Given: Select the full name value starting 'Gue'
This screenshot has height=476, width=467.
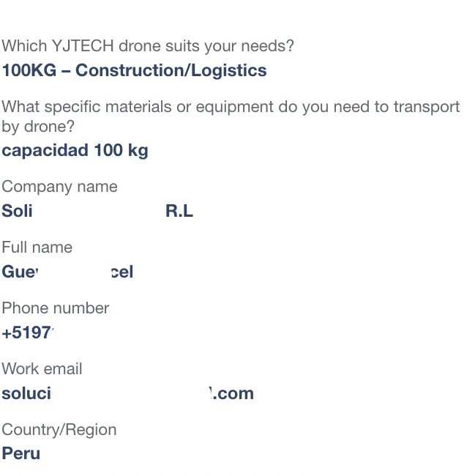Looking at the screenshot, I should pyautogui.click(x=67, y=272).
